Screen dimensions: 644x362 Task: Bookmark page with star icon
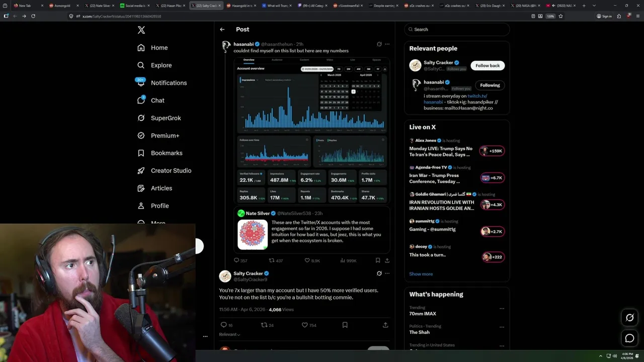click(x=560, y=16)
